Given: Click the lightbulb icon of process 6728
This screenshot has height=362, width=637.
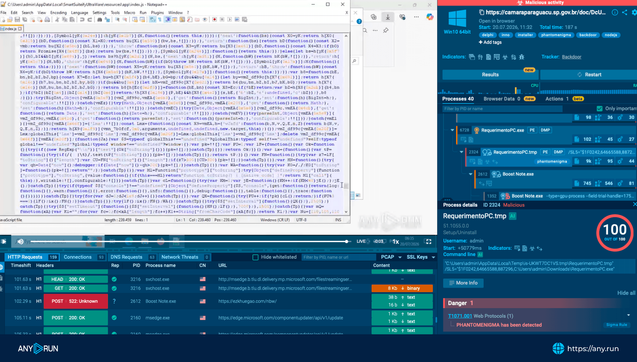Looking at the screenshot, I should point(477,130).
